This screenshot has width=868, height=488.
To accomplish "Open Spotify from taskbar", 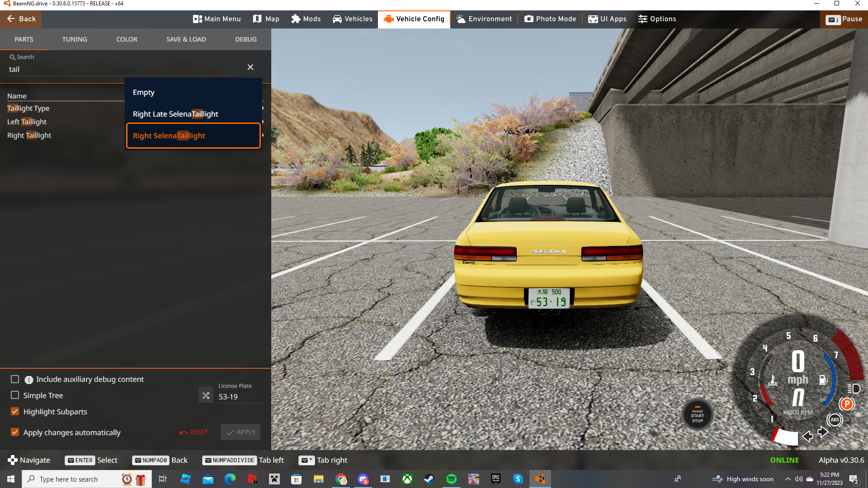I will (451, 479).
